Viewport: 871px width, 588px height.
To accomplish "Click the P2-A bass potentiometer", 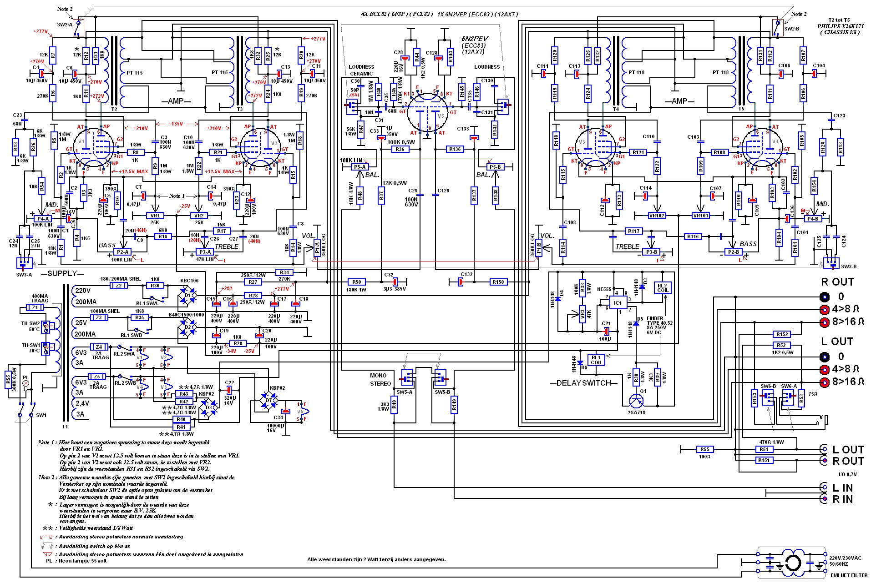I will [122, 252].
